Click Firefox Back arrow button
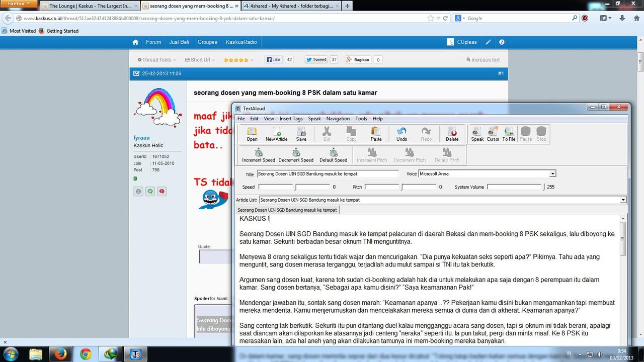The image size is (644, 362). click(x=8, y=18)
